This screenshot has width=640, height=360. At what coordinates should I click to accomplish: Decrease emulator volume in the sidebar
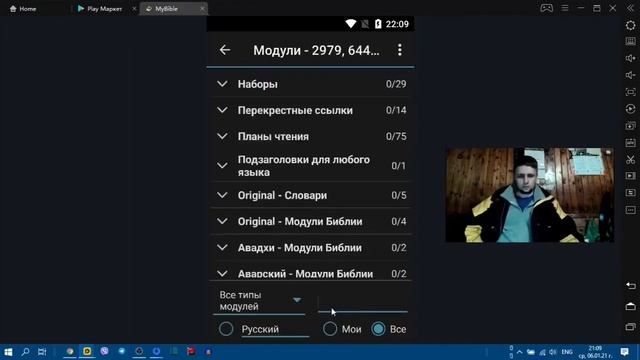click(630, 75)
